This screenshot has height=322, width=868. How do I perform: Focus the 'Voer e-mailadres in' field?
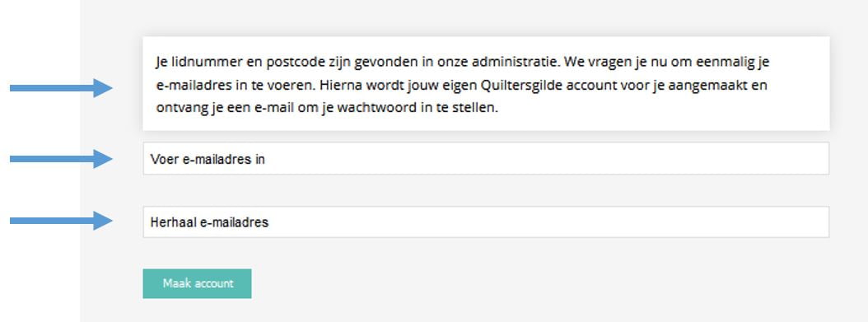tap(486, 158)
